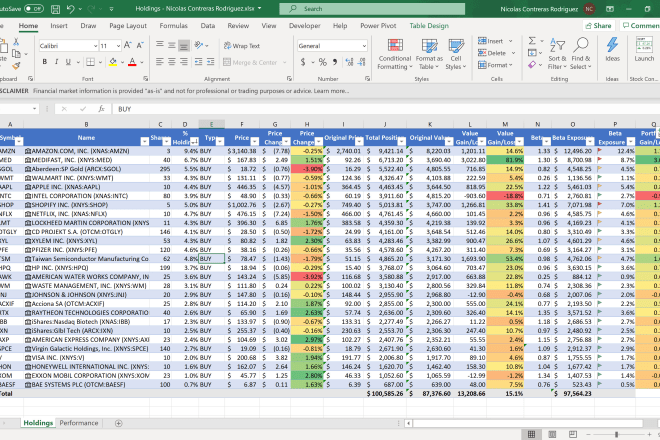Open Format as Table gallery
This screenshot has width=660, height=440.
click(x=429, y=54)
